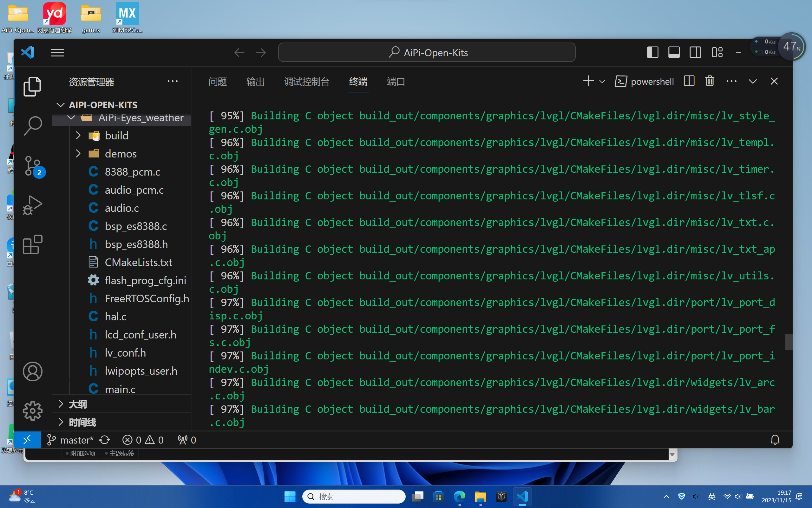Expand the 时间线 (Timeline) section
The height and width of the screenshot is (508, 812).
pos(122,422)
